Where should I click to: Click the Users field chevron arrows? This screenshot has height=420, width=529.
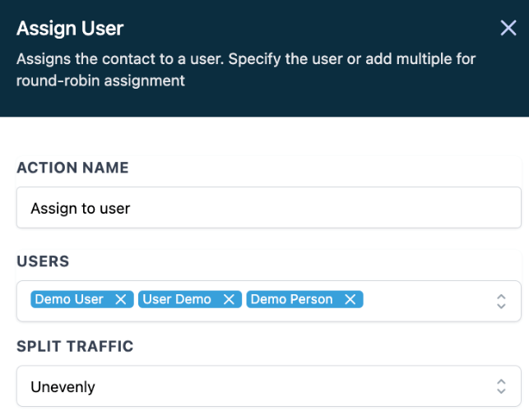pos(501,301)
